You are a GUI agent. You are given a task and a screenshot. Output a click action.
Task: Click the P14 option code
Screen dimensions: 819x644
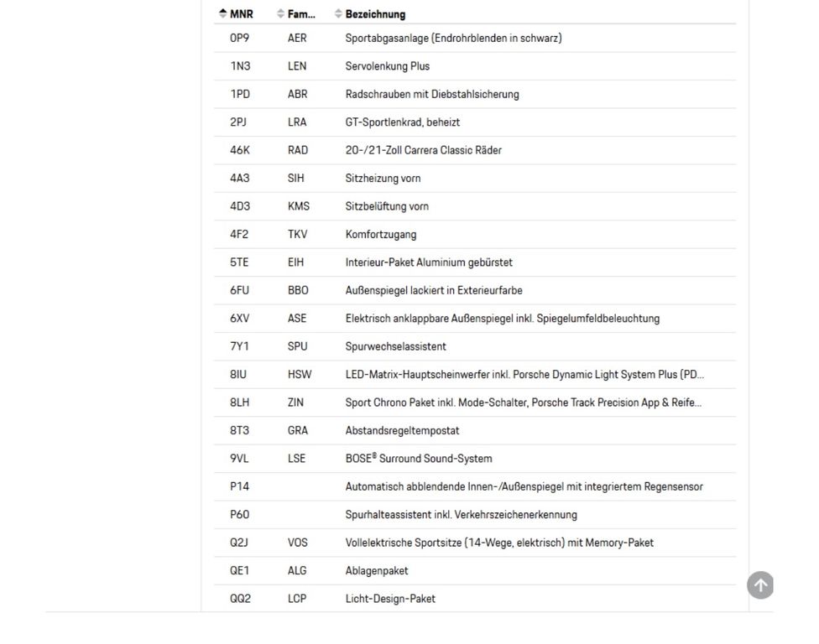239,486
